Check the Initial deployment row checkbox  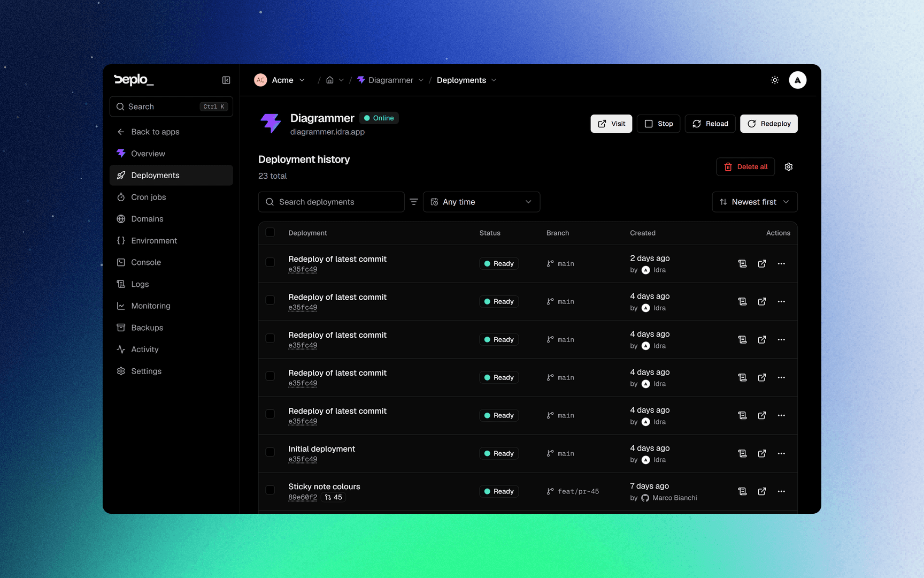pyautogui.click(x=270, y=452)
